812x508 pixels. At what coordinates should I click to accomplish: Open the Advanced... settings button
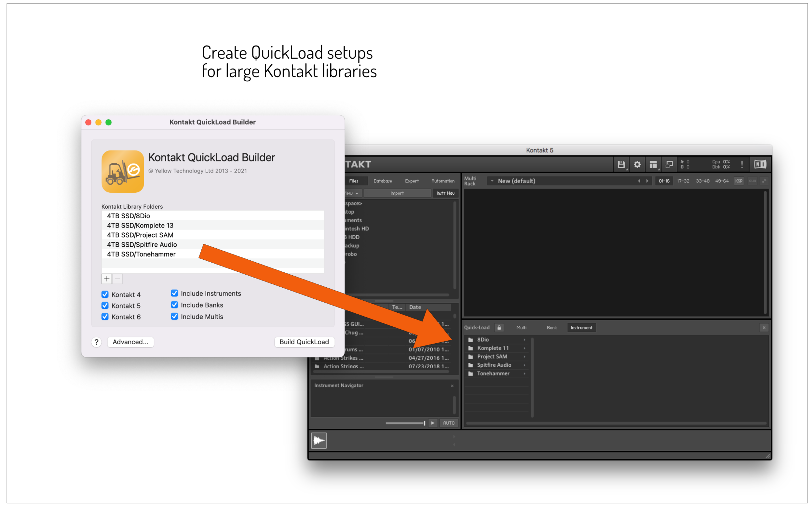[131, 342]
